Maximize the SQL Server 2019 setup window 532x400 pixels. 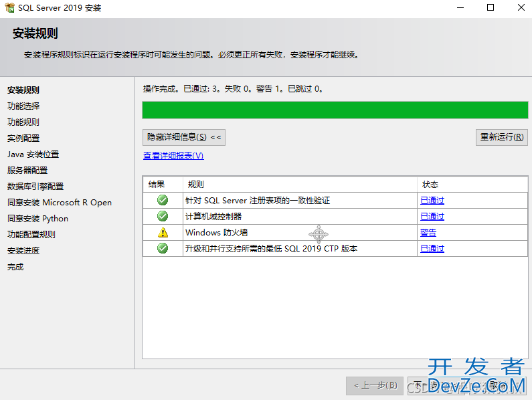coord(491,8)
